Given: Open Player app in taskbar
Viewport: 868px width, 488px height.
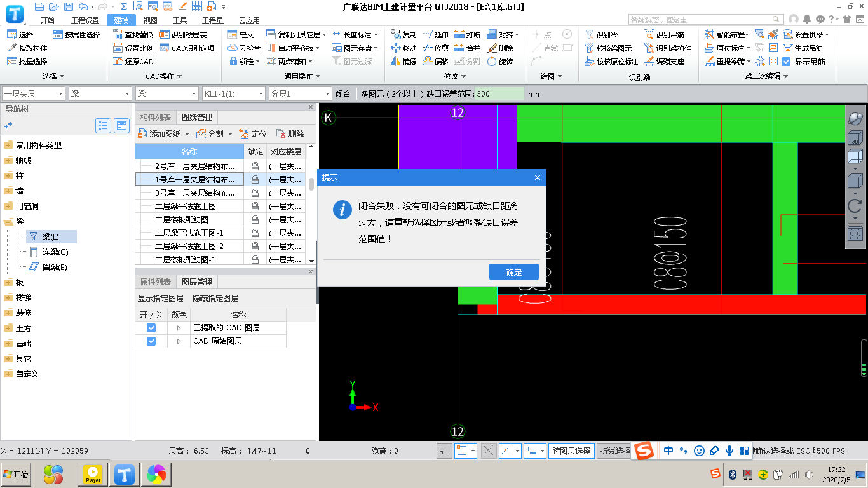Looking at the screenshot, I should (x=93, y=474).
